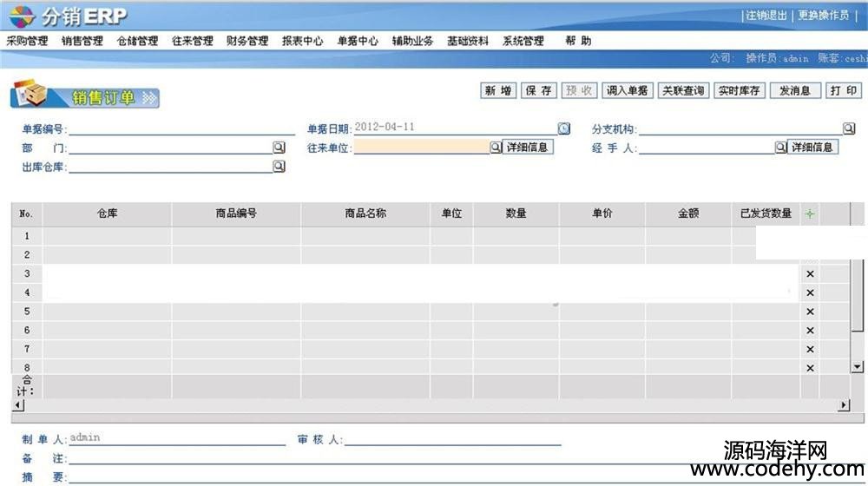868x486 pixels.
Task: Click the search icon next to 分支机构
Action: [x=848, y=128]
